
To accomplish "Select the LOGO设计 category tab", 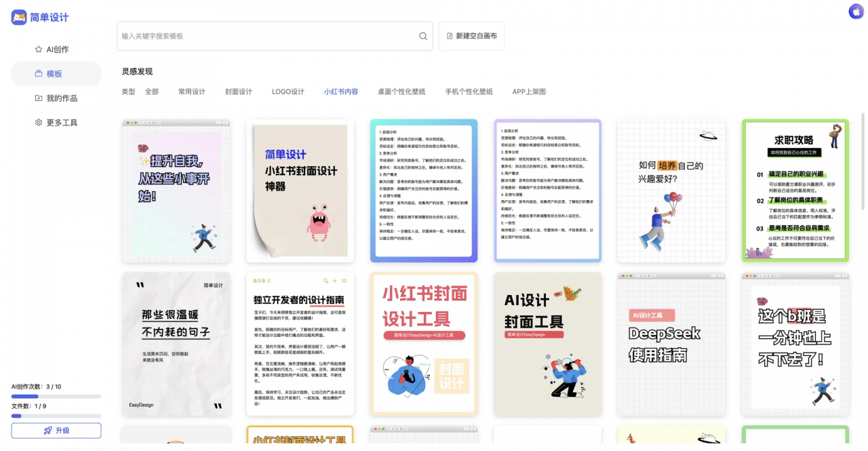I will pos(288,92).
